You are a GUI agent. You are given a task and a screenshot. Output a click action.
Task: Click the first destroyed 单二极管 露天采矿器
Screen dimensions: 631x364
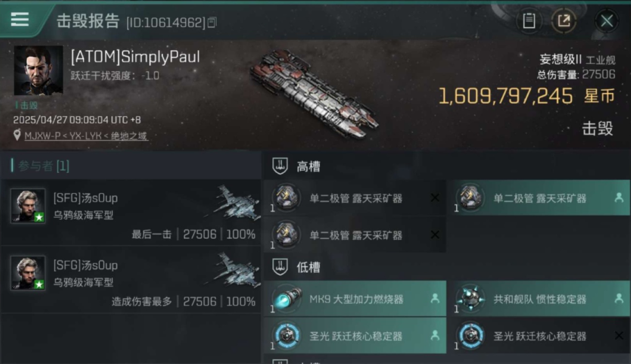pyautogui.click(x=355, y=198)
